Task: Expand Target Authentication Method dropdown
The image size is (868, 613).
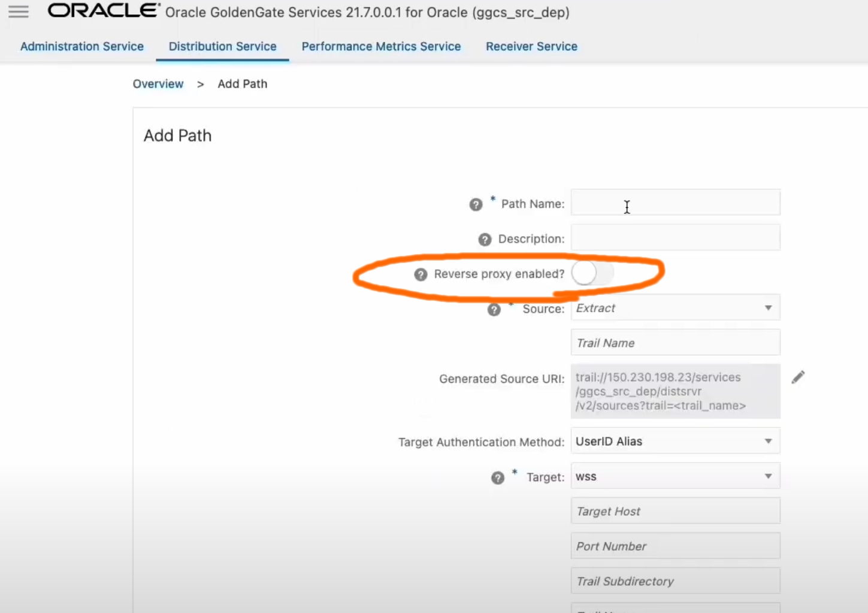Action: pos(675,442)
